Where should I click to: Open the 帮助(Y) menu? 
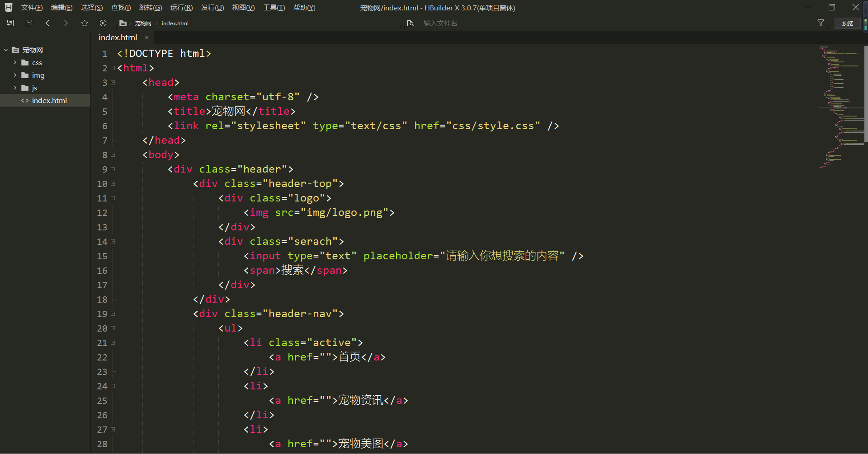[304, 8]
